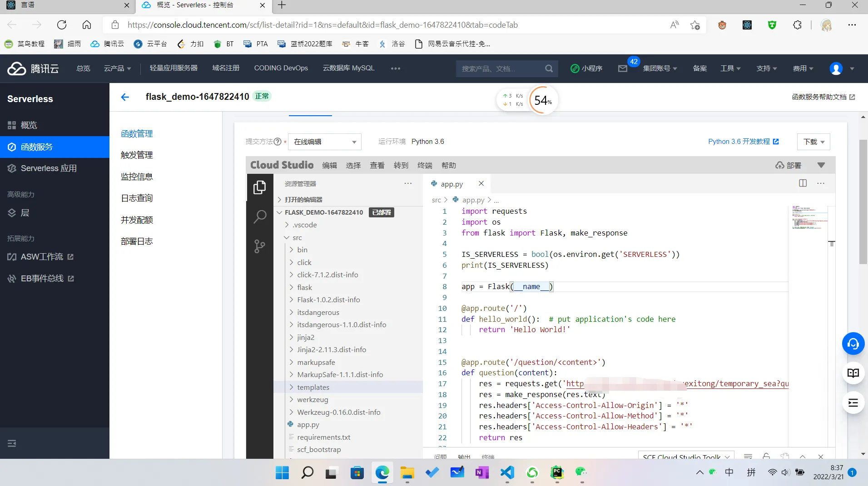This screenshot has width=868, height=486.
Task: Collapse the Serverless sidebar menu icon
Action: [12, 443]
